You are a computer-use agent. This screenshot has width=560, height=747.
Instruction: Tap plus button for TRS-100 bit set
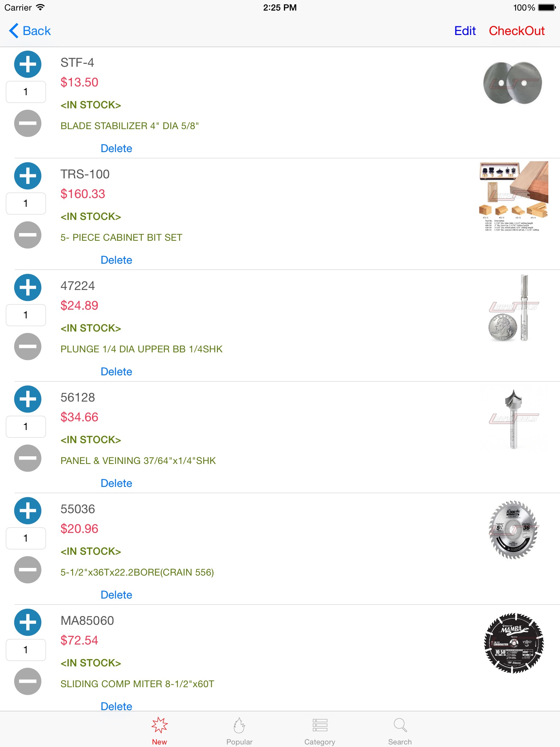point(28,176)
